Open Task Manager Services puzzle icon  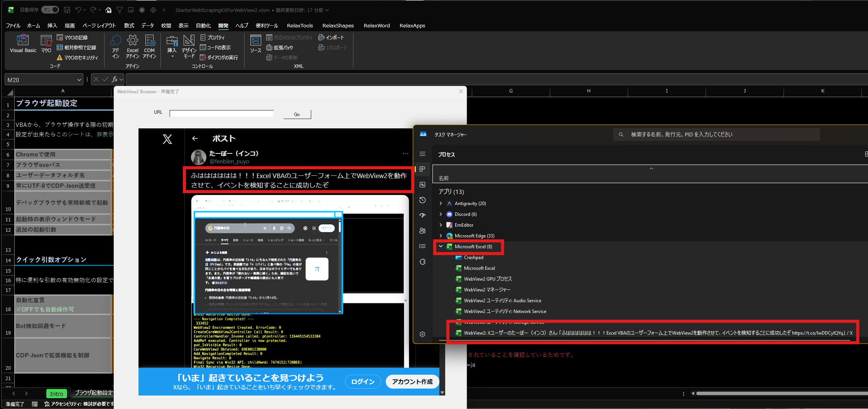point(422,262)
